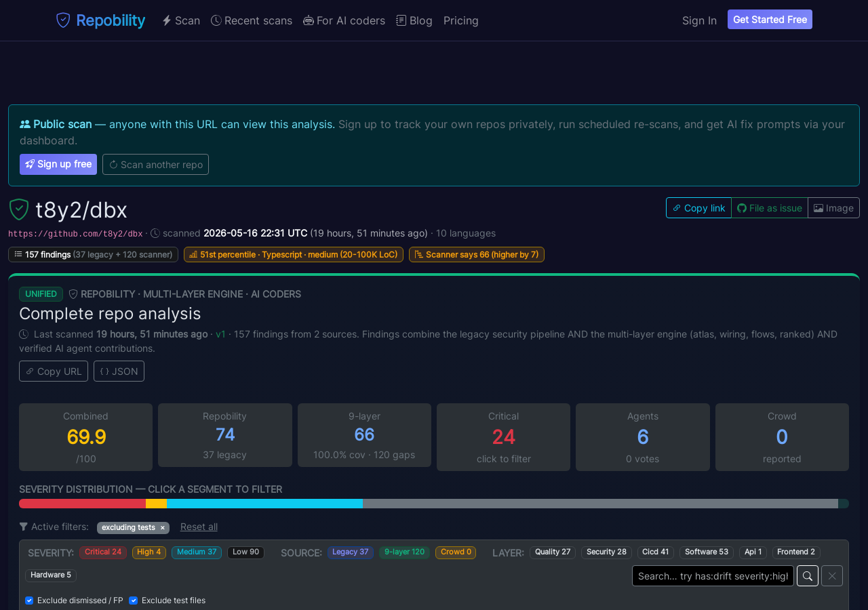Toggle the 9-layer 120 source filter

(404, 552)
